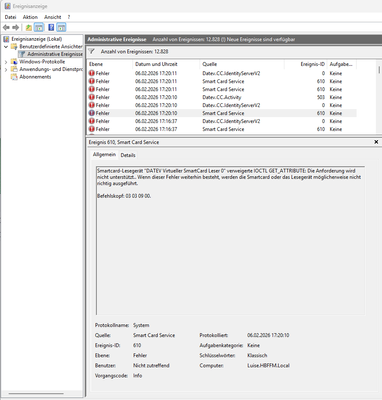This screenshot has width=382, height=400.
Task: Select Anwendungs- und Dienstprotokolle tree item
Action: 51,69
